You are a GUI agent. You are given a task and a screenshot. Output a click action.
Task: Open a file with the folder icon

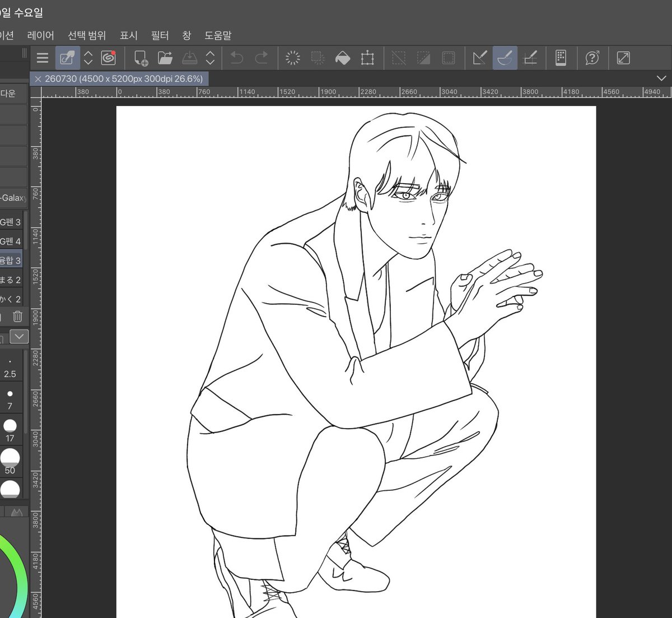[165, 58]
